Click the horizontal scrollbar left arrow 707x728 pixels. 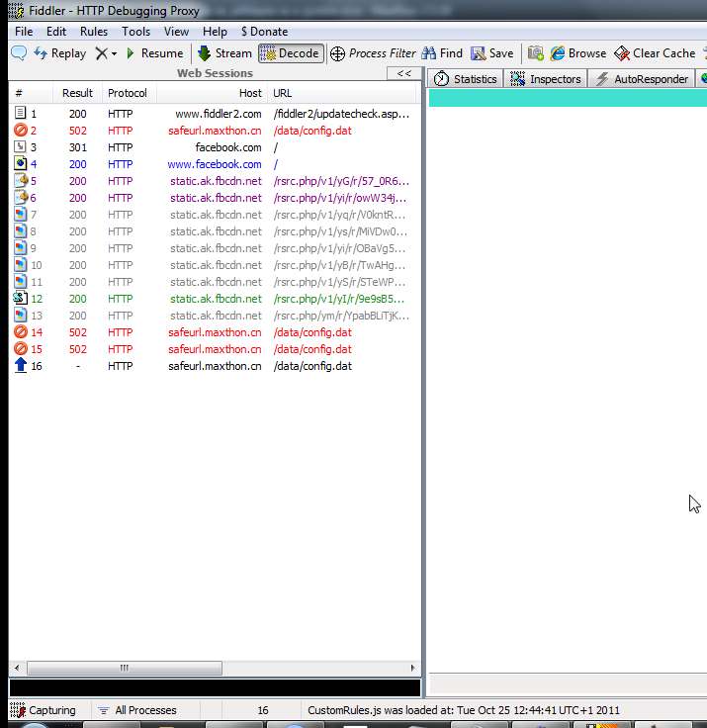[17, 668]
